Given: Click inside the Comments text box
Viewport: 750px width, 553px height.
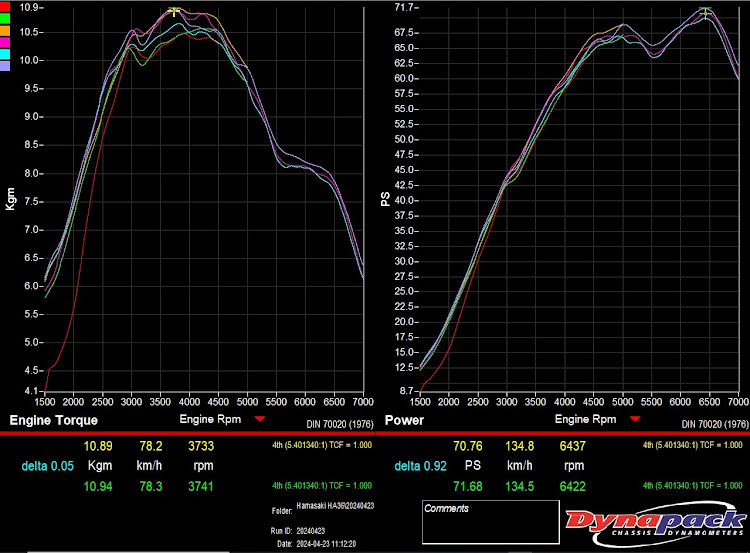Looking at the screenshot, I should [491, 522].
